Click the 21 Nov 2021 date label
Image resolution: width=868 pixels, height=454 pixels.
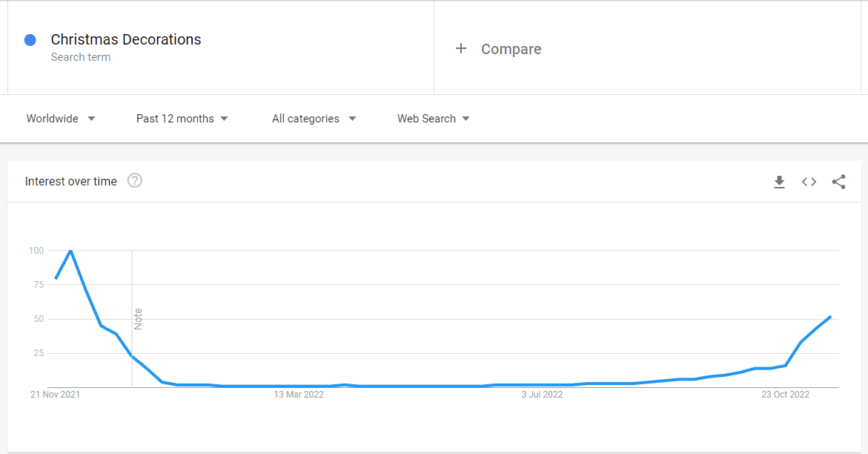[55, 395]
